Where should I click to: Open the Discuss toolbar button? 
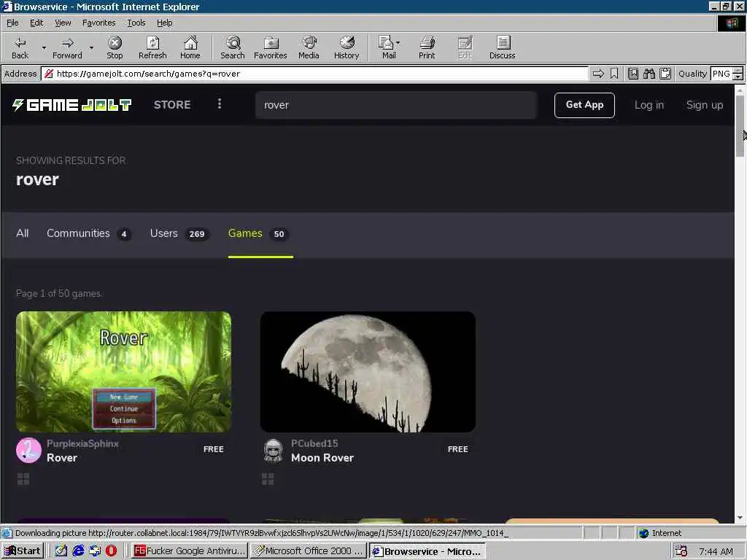pos(502,47)
